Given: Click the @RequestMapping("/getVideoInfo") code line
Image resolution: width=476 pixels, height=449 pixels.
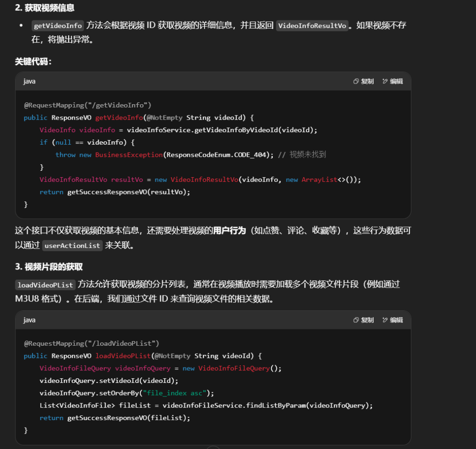Looking at the screenshot, I should point(87,105).
